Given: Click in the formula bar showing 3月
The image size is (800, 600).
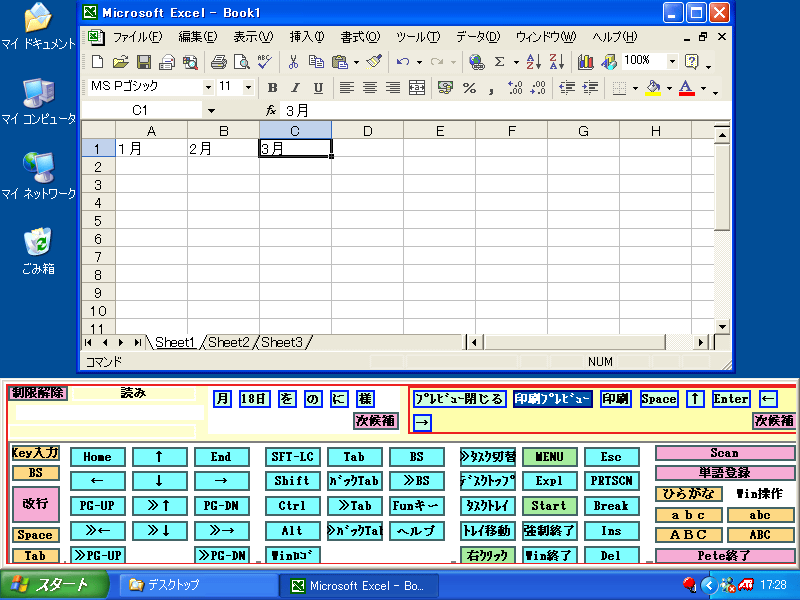Looking at the screenshot, I should point(505,110).
